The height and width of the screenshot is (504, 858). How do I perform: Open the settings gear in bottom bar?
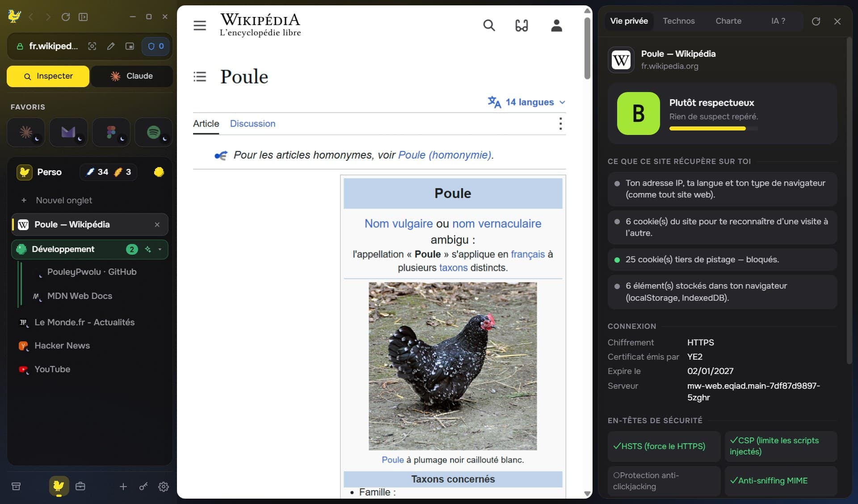pos(164,487)
